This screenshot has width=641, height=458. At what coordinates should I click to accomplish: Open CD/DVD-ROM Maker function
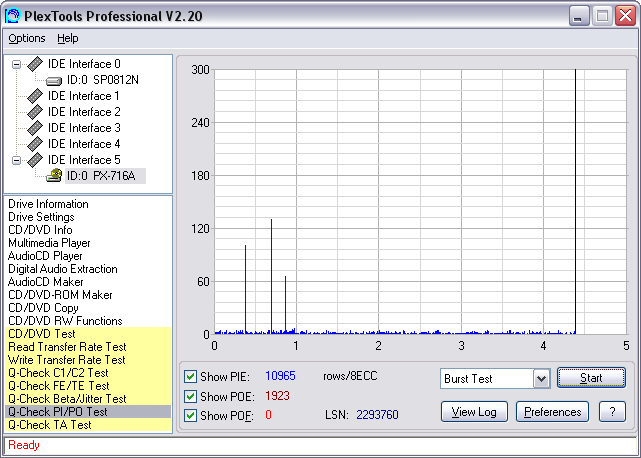(60, 295)
